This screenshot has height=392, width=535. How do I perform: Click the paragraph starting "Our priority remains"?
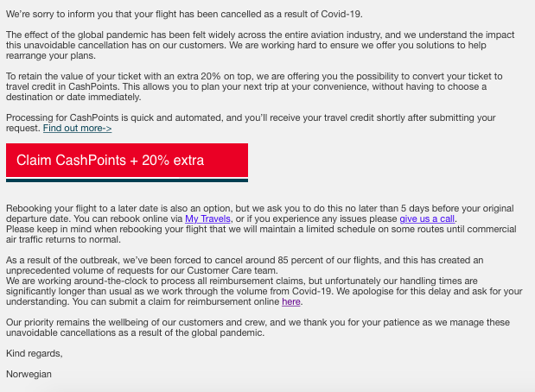[x=258, y=327]
